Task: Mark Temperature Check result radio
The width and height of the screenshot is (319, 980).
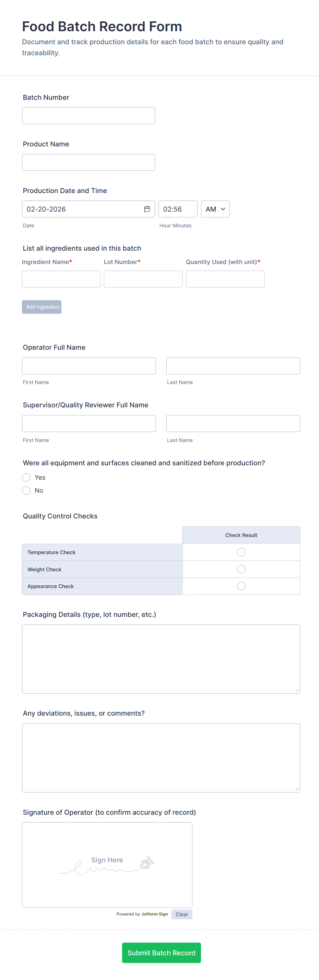Action: click(x=241, y=552)
